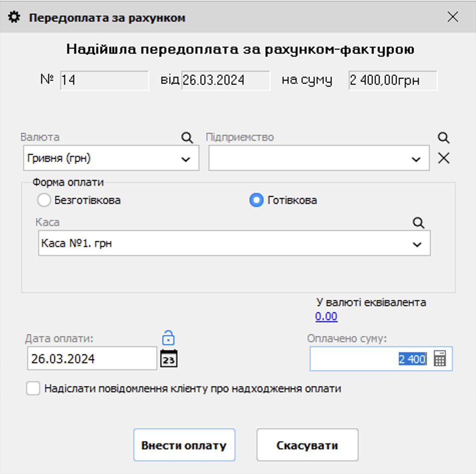The height and width of the screenshot is (474, 476).
Task: Select the Готівкова payment option
Action: click(256, 199)
